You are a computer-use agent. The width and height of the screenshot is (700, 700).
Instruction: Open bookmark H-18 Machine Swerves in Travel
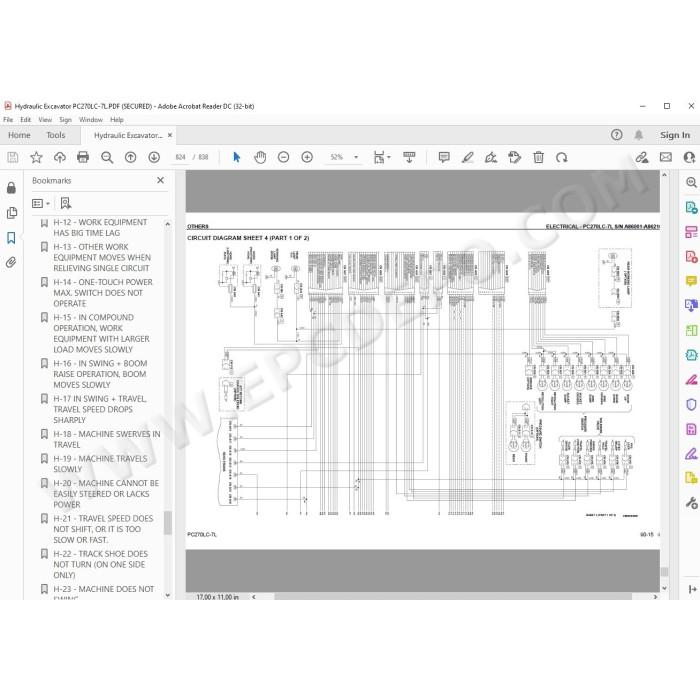107,439
